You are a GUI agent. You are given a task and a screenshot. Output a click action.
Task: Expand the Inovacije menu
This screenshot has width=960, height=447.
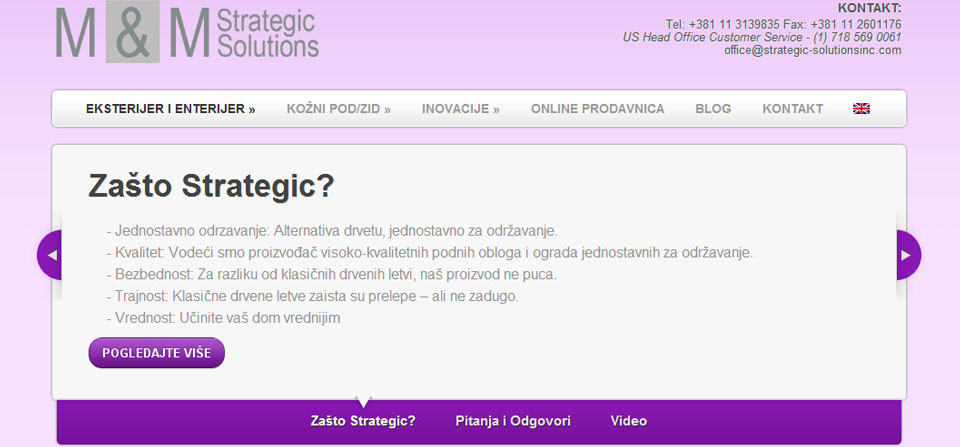460,109
